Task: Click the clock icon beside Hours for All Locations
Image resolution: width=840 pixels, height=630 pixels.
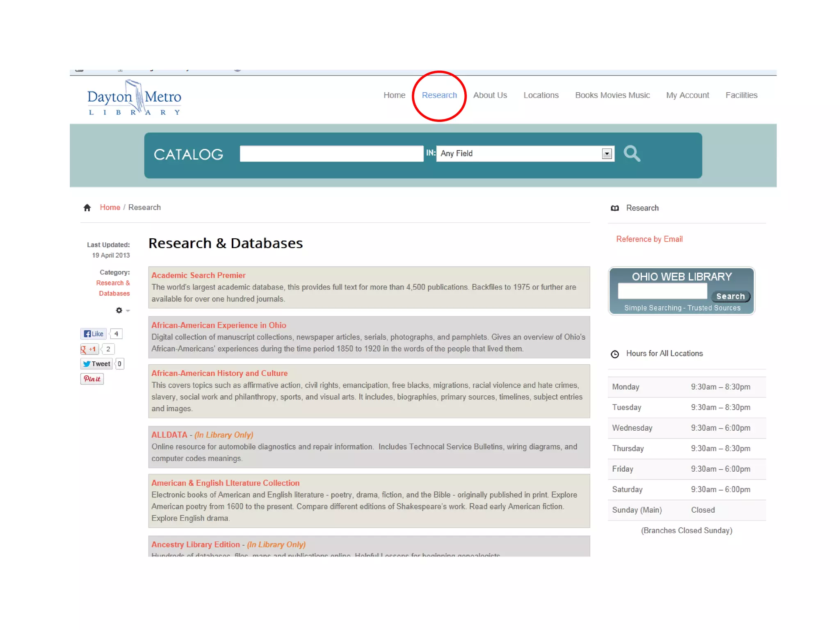Action: pos(614,354)
